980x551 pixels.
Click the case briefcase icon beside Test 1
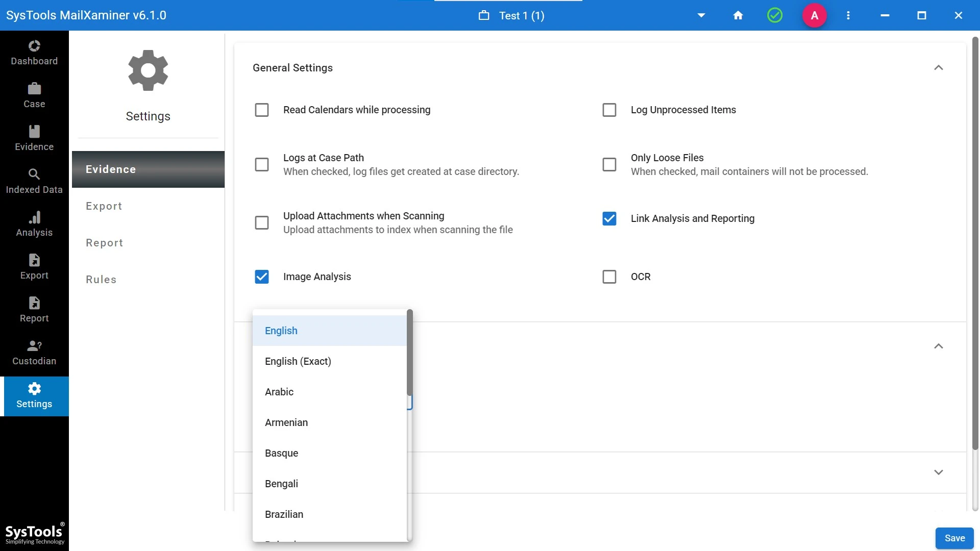click(x=484, y=15)
